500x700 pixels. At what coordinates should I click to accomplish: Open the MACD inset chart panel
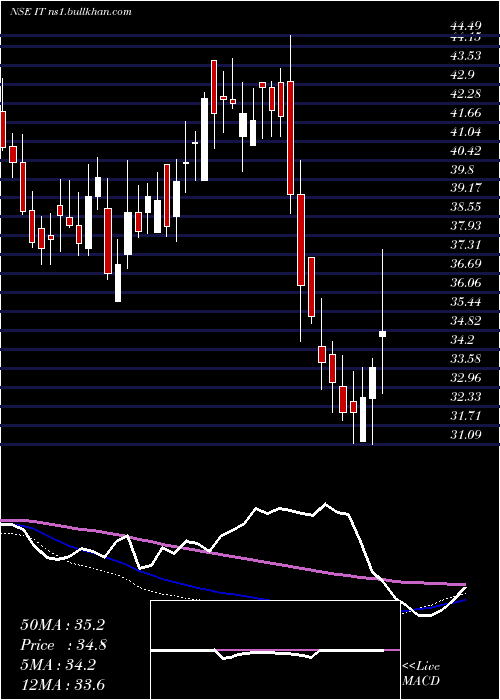tap(275, 650)
